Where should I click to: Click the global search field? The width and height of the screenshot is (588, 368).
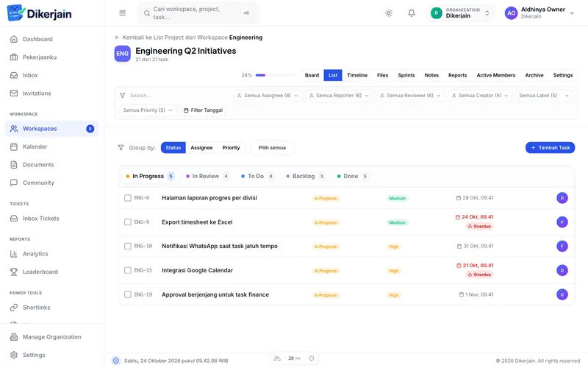click(x=198, y=13)
